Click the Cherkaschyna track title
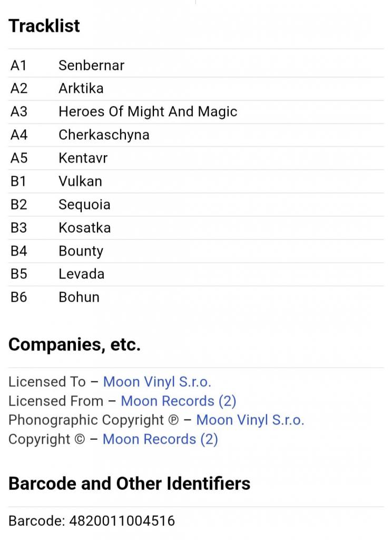392x540 pixels. (104, 135)
